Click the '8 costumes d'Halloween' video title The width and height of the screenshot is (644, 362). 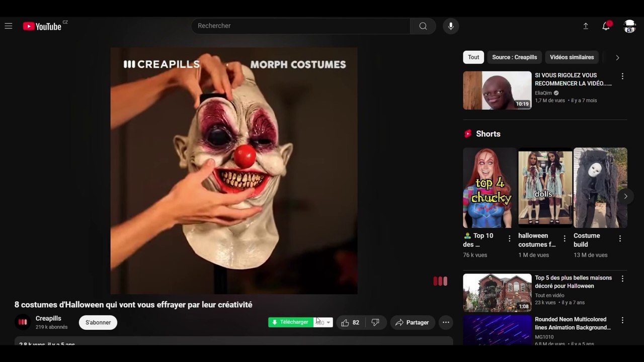click(x=133, y=305)
